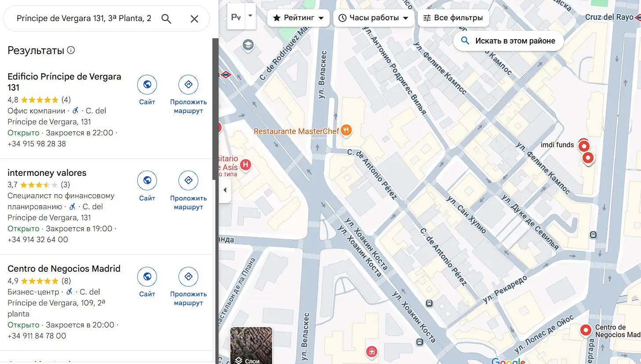Click the Results info icon
The height and width of the screenshot is (364, 641).
[71, 50]
